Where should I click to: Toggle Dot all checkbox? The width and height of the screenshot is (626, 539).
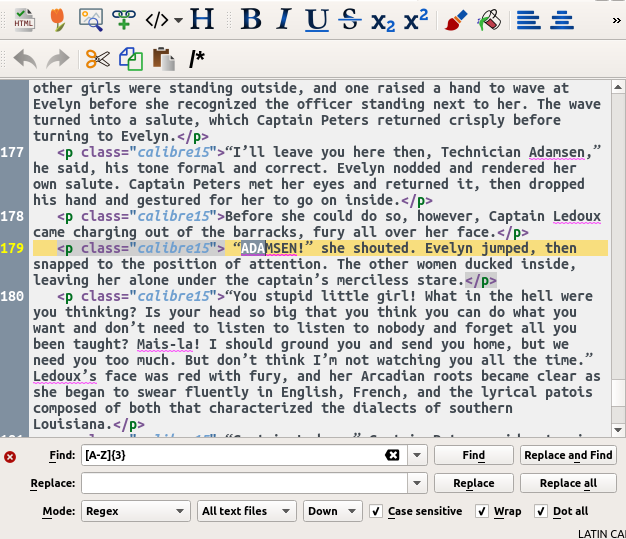pos(541,511)
